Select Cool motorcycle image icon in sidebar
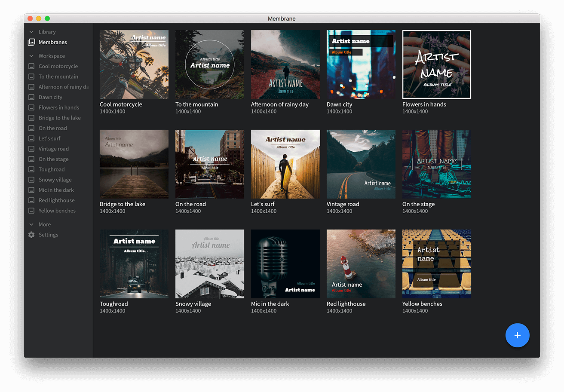The image size is (564, 392). point(31,66)
